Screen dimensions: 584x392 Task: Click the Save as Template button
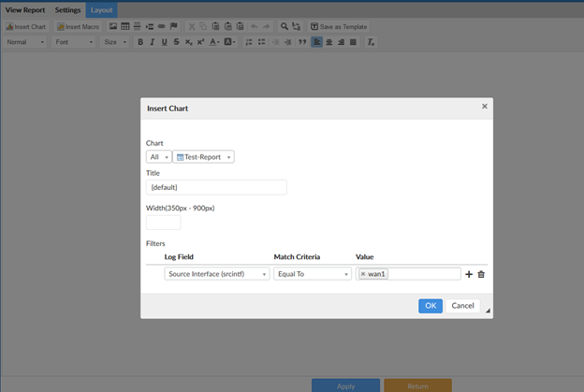click(339, 27)
